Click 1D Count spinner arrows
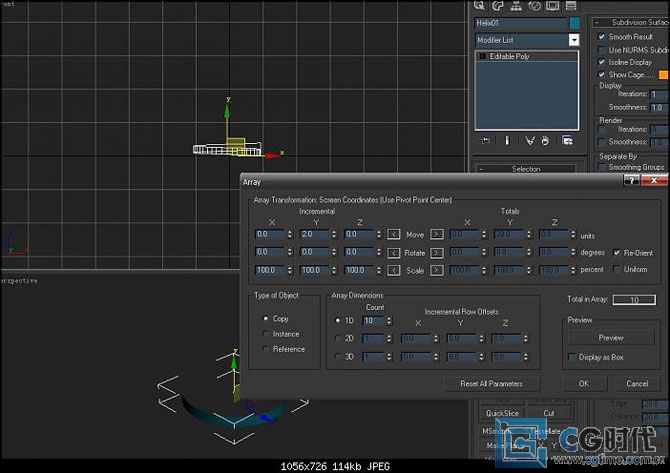 (x=389, y=320)
